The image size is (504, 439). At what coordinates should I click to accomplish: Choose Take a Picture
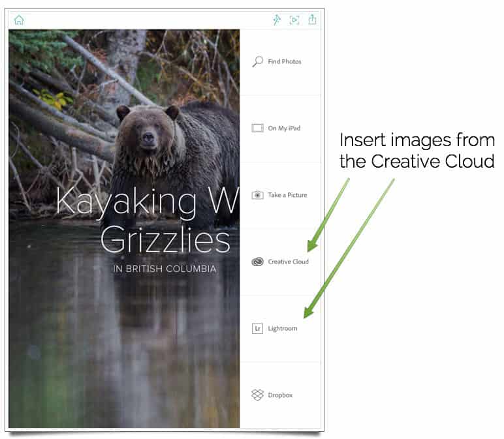point(280,195)
